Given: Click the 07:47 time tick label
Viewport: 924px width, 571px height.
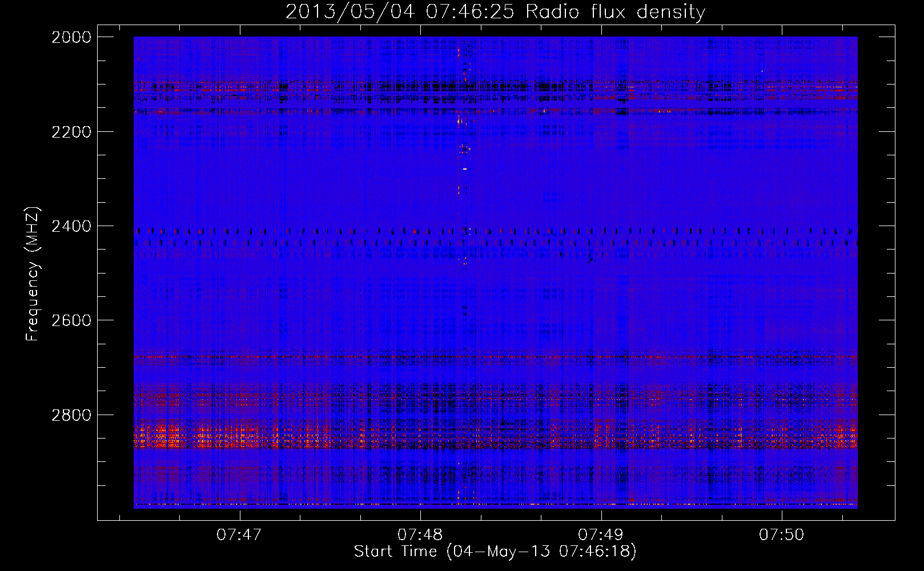Looking at the screenshot, I should (x=239, y=534).
